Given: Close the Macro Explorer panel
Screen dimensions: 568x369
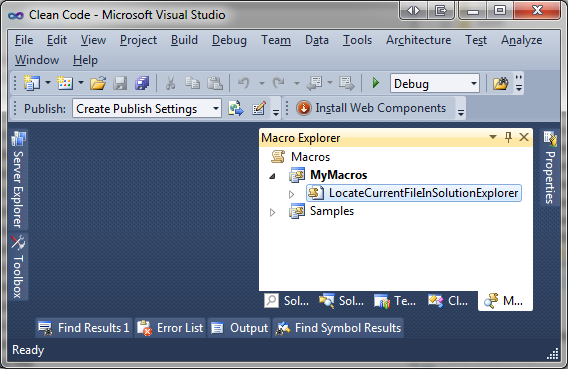Looking at the screenshot, I should tap(524, 137).
